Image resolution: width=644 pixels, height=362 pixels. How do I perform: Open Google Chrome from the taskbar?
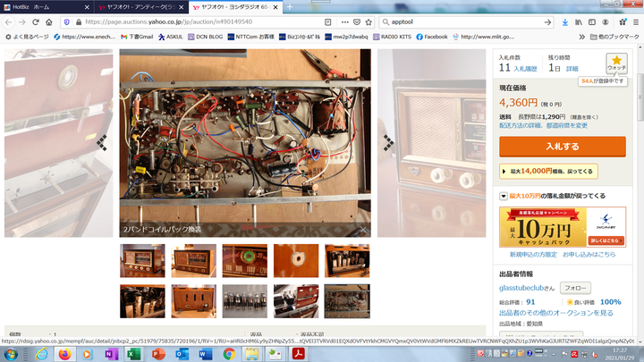tap(228, 354)
